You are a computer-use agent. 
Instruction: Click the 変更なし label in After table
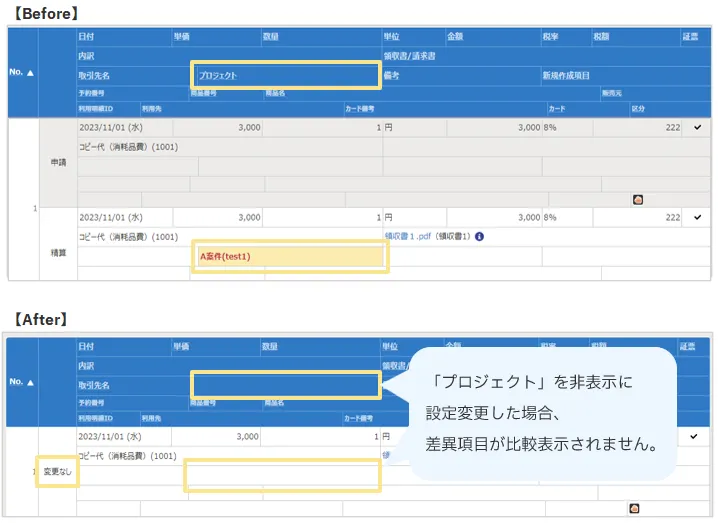pyautogui.click(x=58, y=472)
